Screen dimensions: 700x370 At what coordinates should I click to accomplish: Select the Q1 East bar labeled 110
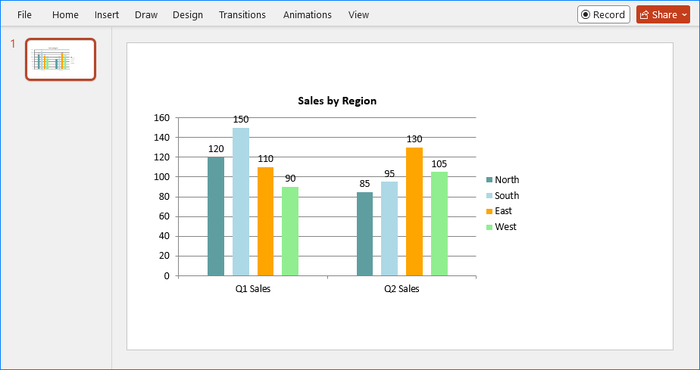(x=266, y=221)
